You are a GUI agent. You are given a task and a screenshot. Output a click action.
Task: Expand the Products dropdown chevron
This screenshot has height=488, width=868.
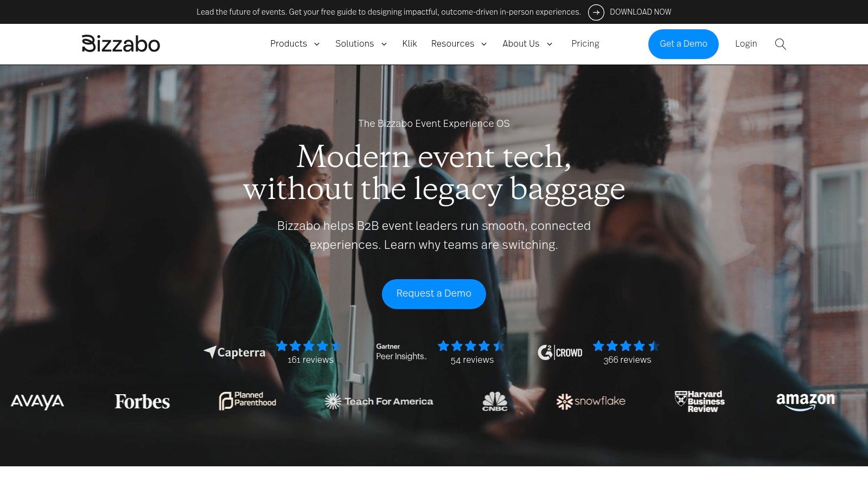[317, 44]
